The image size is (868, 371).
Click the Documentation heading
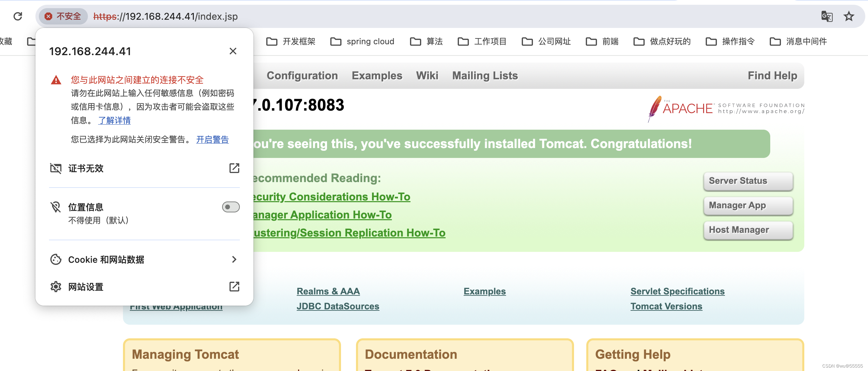(x=411, y=354)
